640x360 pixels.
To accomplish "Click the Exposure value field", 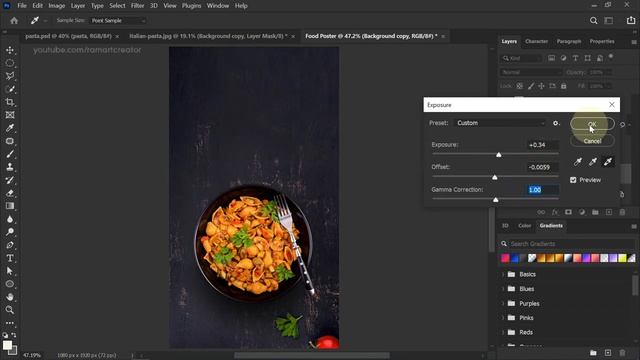I will tap(542, 145).
